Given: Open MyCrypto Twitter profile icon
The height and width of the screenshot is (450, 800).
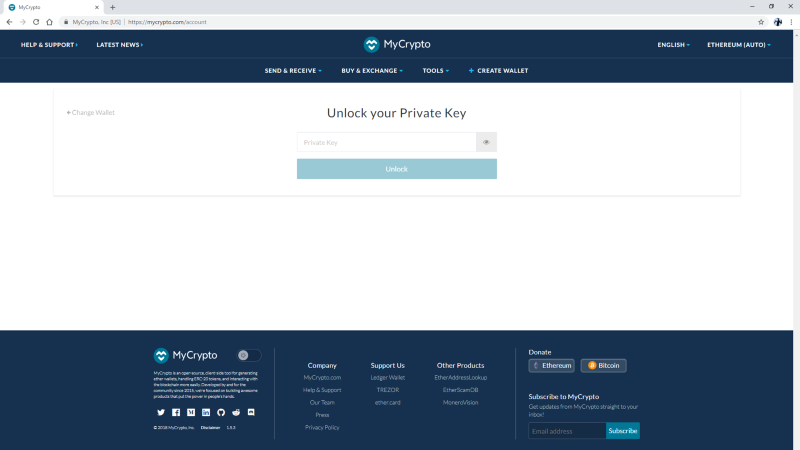Looking at the screenshot, I should pos(161,412).
